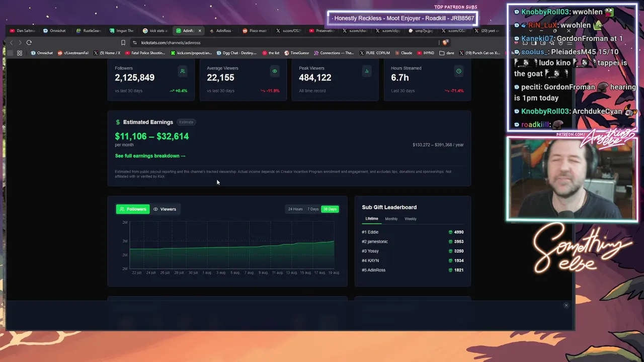Open the Claude bookmark
This screenshot has height=362, width=644.
point(404,53)
